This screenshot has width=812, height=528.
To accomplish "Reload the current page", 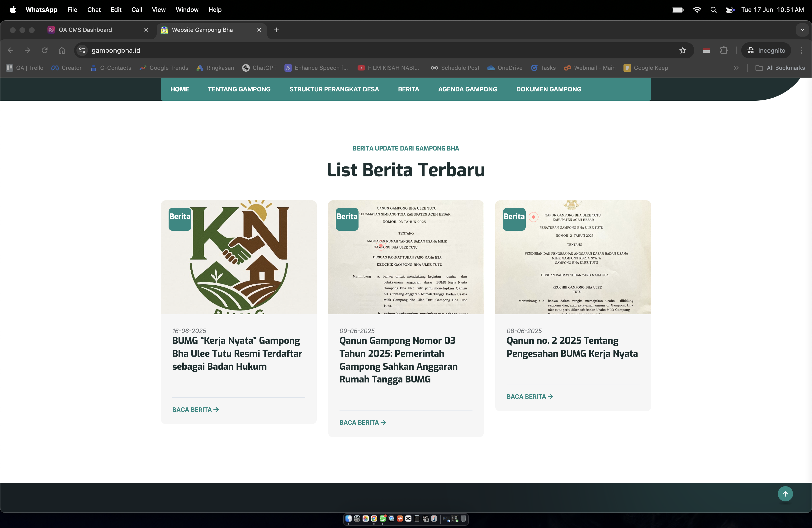I will [45, 50].
